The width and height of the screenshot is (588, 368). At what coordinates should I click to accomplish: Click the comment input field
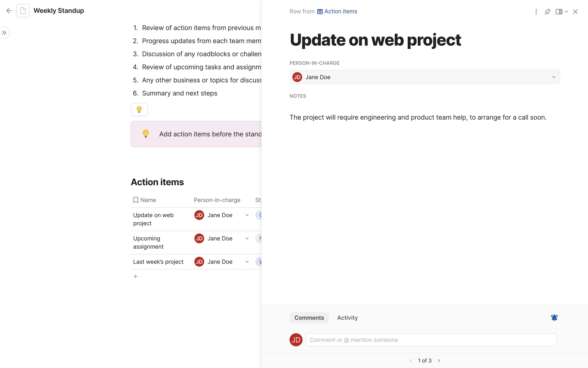tap(431, 340)
